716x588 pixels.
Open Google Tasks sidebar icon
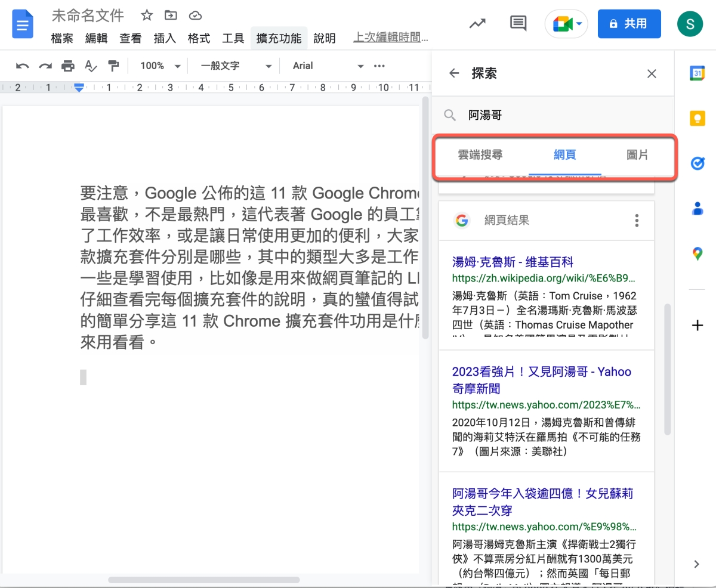(697, 163)
